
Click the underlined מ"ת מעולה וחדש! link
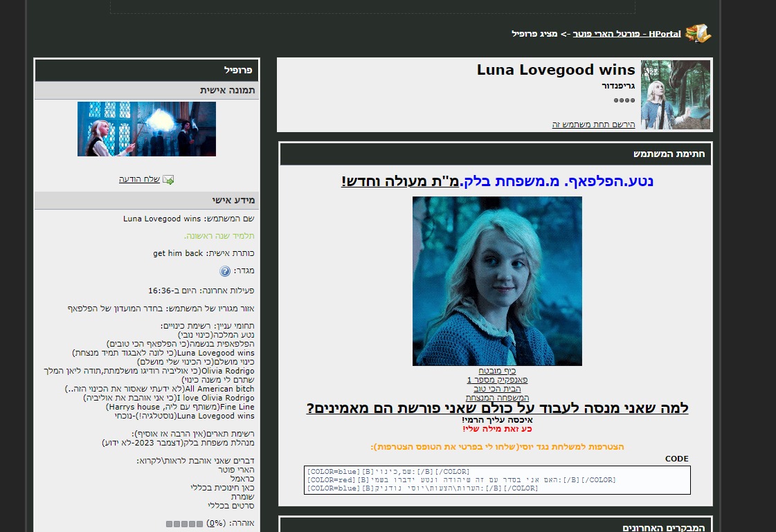click(x=400, y=181)
